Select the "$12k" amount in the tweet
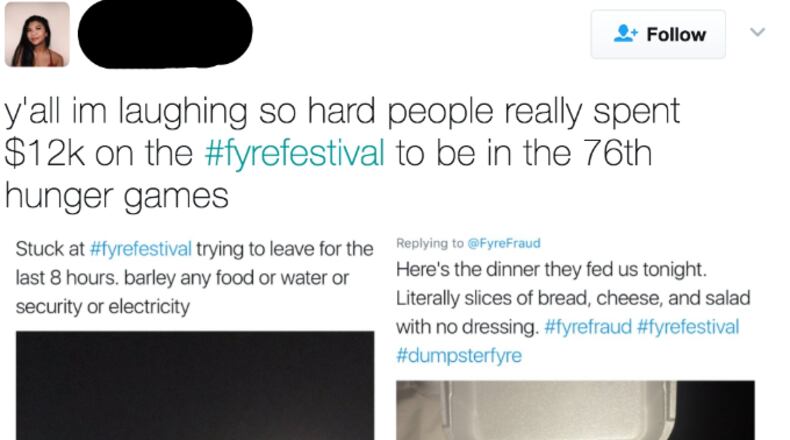Viewport: 790px width, 440px height. [40, 153]
